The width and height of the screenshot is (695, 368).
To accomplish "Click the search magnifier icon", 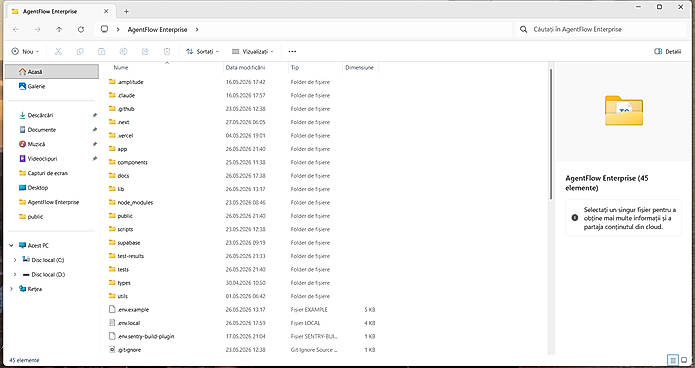I will tap(523, 29).
